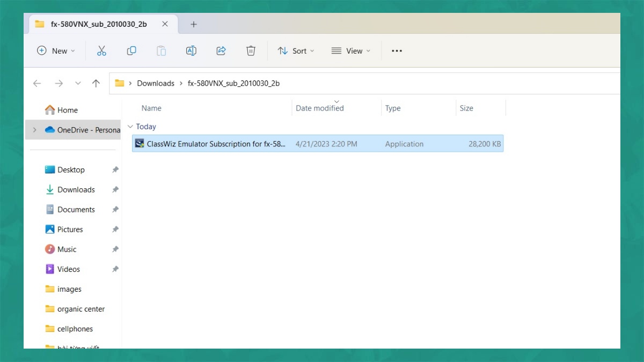Click the ClassWiz Emulator application icon
The width and height of the screenshot is (644, 362).
tap(140, 143)
